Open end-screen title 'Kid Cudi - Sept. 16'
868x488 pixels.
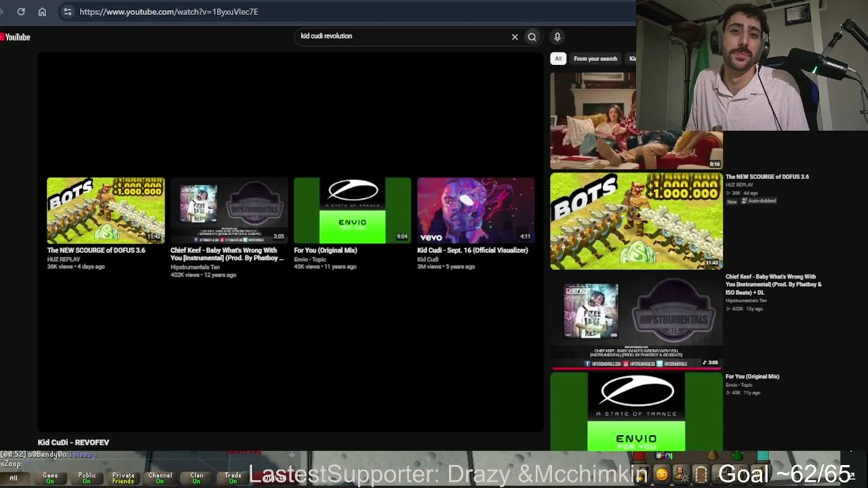pos(473,251)
